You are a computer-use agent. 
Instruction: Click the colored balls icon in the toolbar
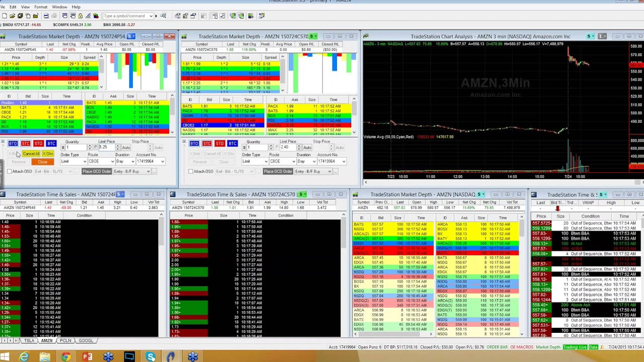[x=96, y=16]
